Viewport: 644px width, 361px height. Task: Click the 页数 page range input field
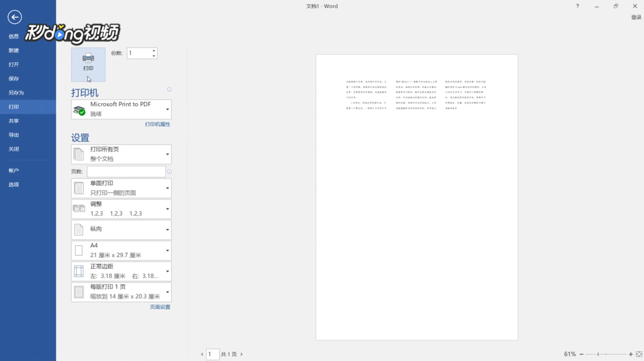click(x=126, y=171)
